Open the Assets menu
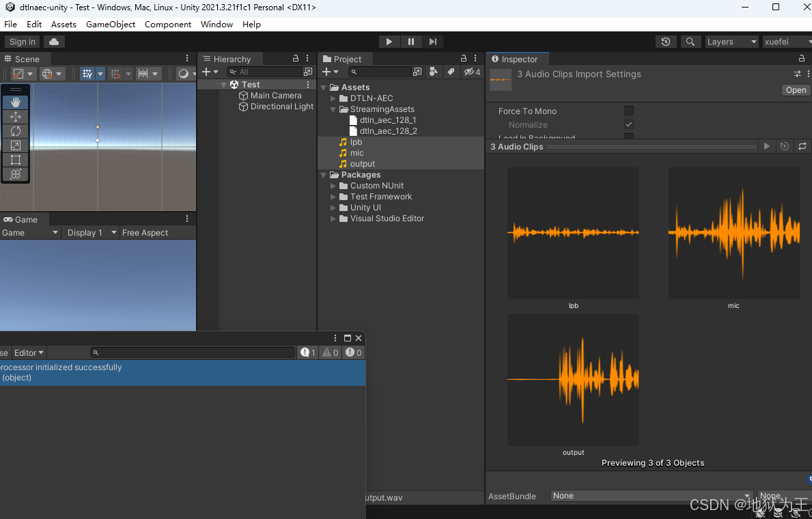The height and width of the screenshot is (519, 812). (64, 25)
